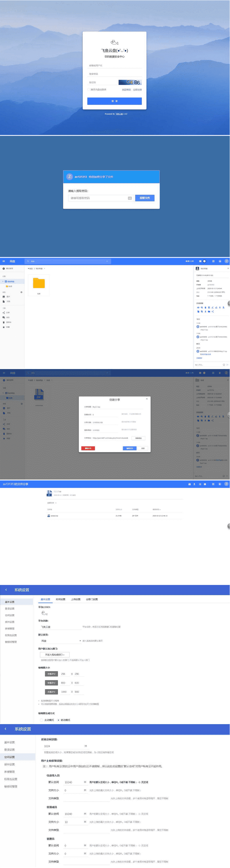Click the download icon on file share page
Viewport: 230px width, 868px height.
tap(194, 484)
